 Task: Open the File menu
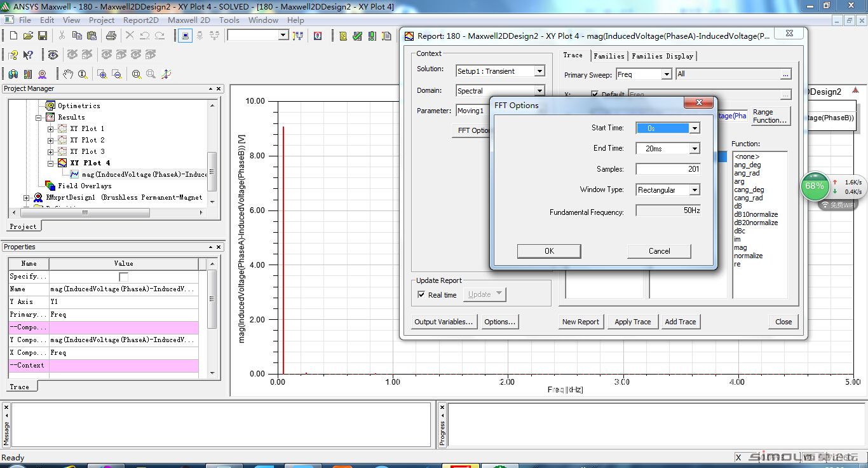pyautogui.click(x=25, y=20)
